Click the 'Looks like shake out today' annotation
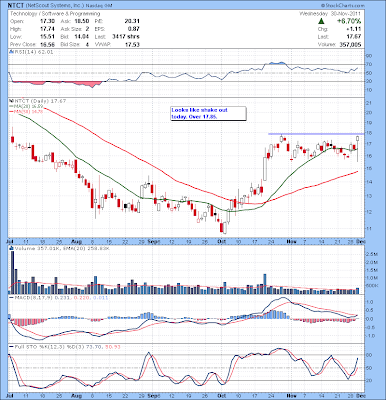Image resolution: width=386 pixels, height=400 pixels. point(209,113)
